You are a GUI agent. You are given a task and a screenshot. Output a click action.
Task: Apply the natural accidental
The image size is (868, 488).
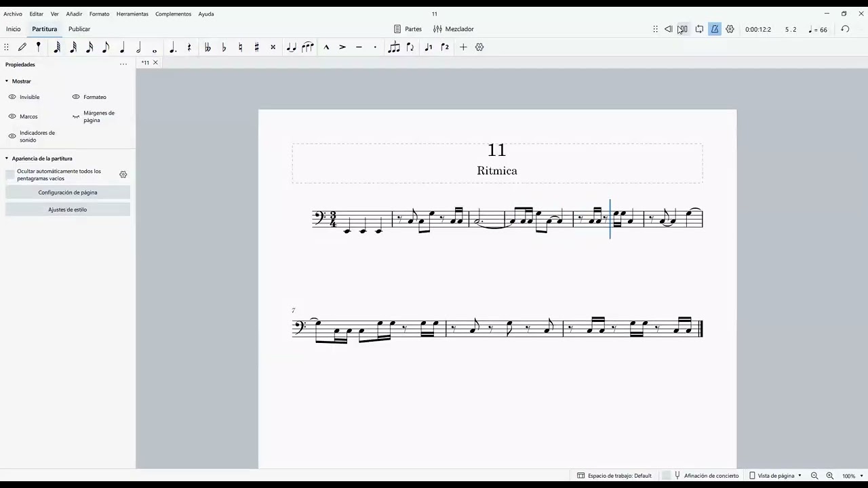240,47
